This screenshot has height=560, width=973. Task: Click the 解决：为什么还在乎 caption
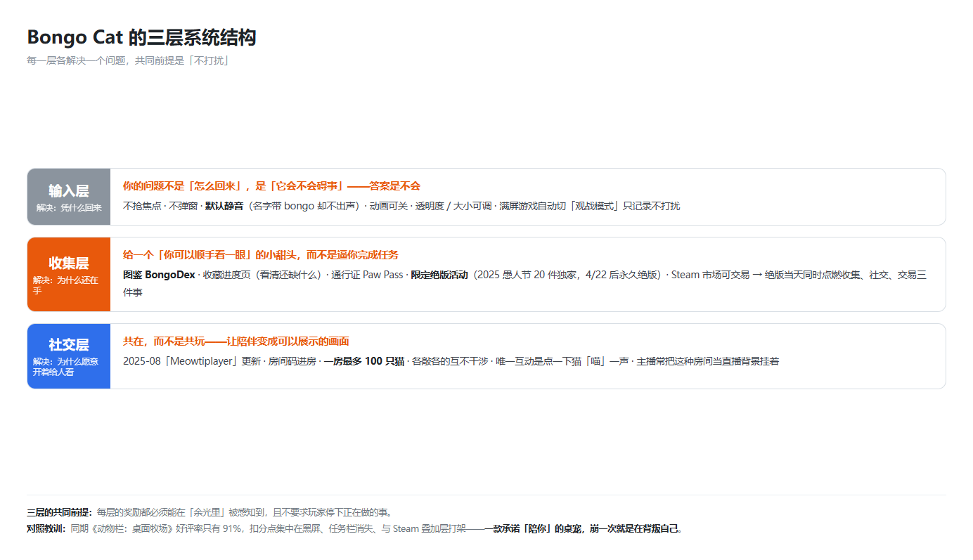coord(65,285)
